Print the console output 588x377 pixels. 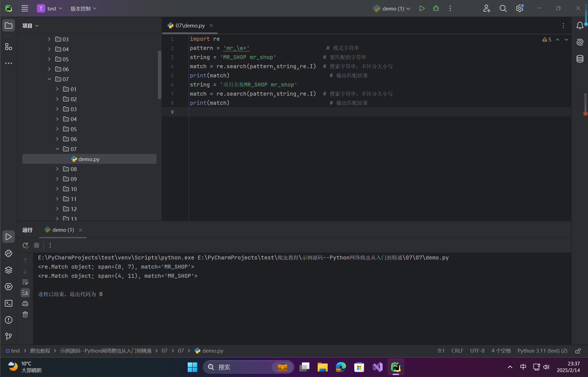point(25,304)
